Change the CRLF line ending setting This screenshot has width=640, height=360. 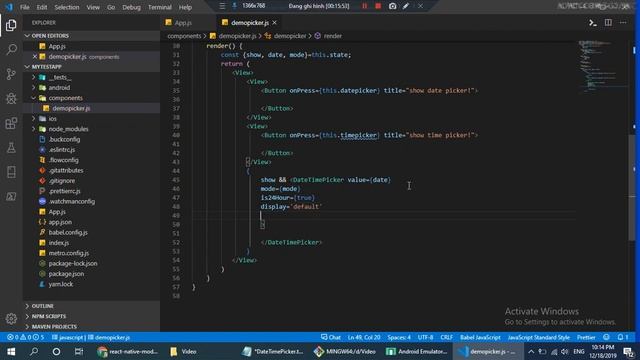pyautogui.click(x=446, y=337)
